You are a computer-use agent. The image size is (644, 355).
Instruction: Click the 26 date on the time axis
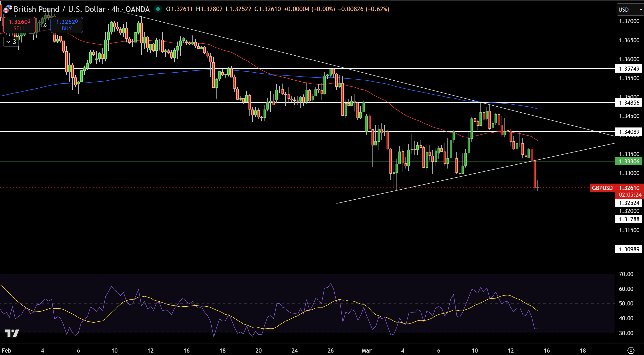click(x=330, y=350)
